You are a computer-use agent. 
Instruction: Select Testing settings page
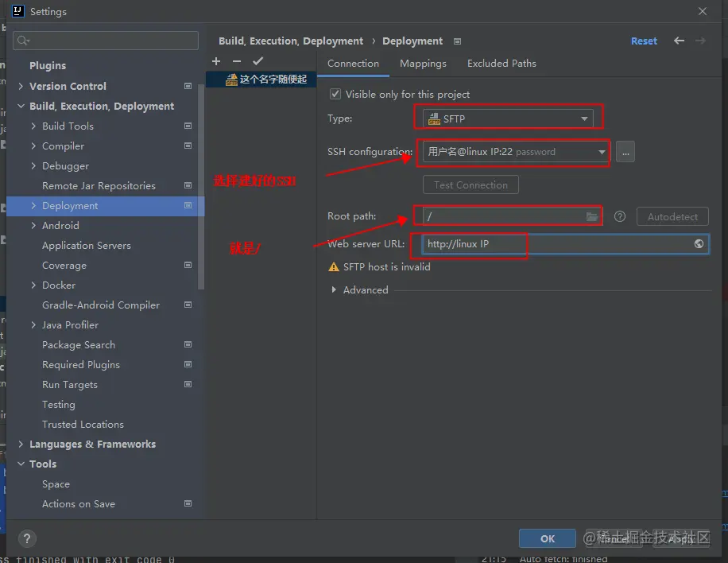click(x=59, y=404)
